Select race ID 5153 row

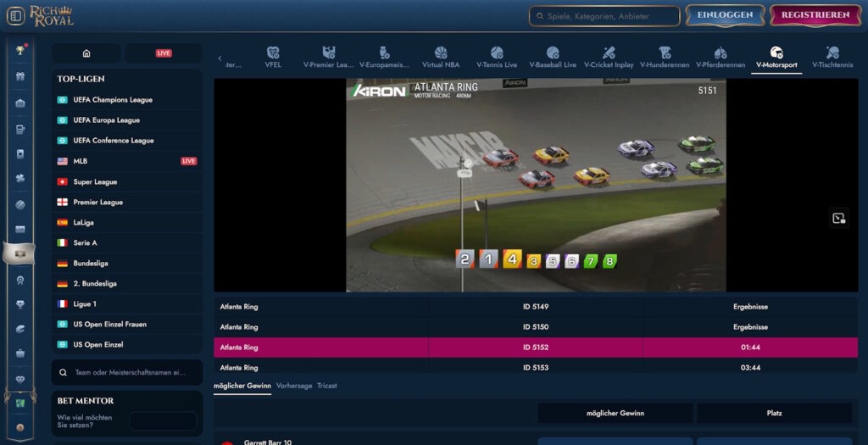535,367
